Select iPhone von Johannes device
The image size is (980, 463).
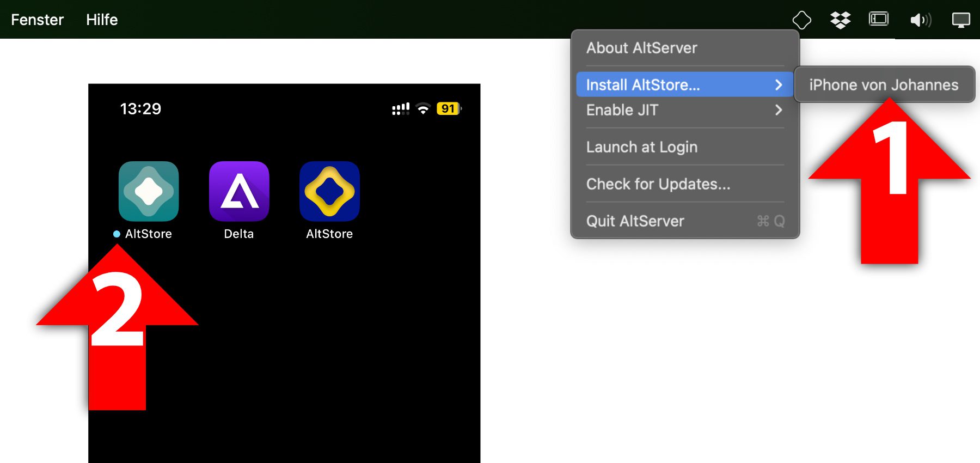tap(883, 85)
